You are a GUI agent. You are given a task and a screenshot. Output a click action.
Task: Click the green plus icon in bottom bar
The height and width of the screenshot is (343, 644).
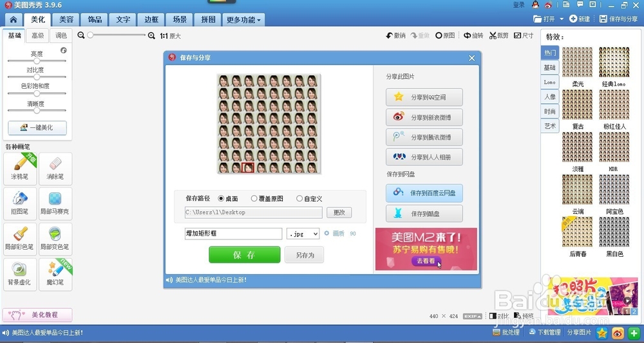(634, 333)
